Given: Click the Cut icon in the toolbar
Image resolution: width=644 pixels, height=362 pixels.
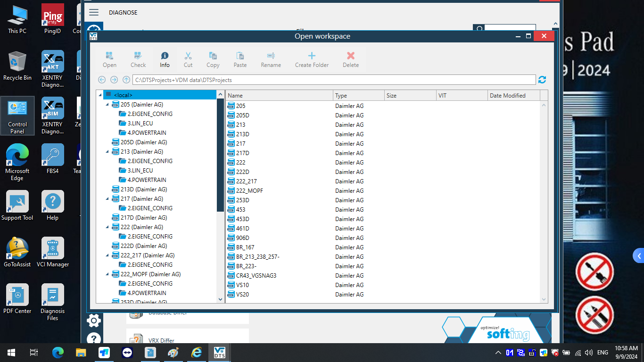Looking at the screenshot, I should [188, 58].
